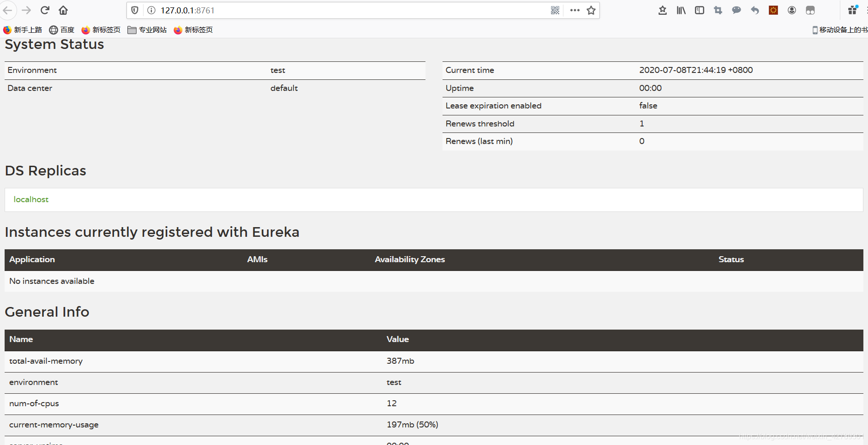The height and width of the screenshot is (445, 868).
Task: Open the gift box notification icon
Action: click(853, 10)
